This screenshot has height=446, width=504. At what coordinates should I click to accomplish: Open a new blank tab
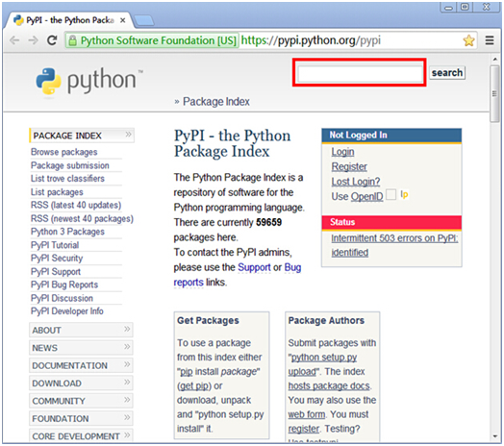[x=143, y=20]
